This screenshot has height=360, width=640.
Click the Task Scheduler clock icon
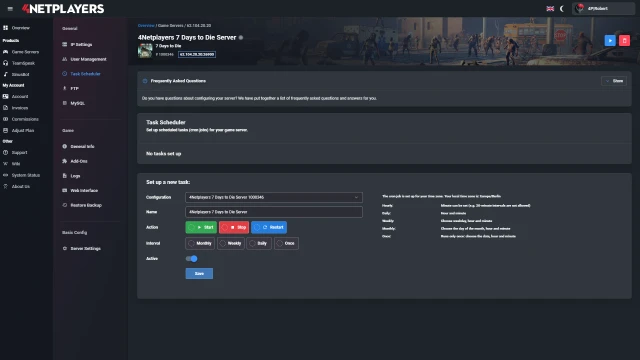(64, 73)
